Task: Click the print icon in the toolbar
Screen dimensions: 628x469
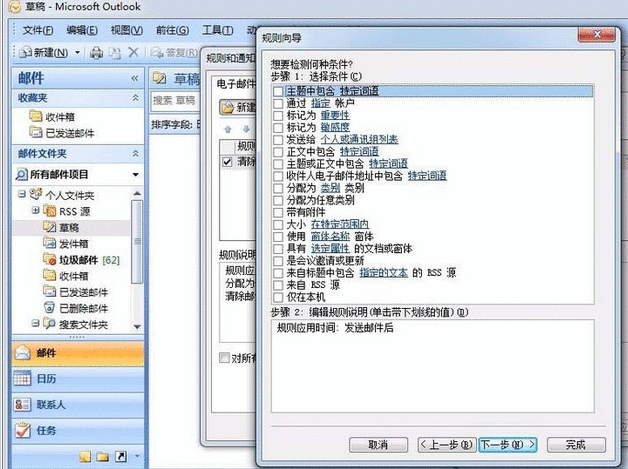Action: (x=96, y=52)
